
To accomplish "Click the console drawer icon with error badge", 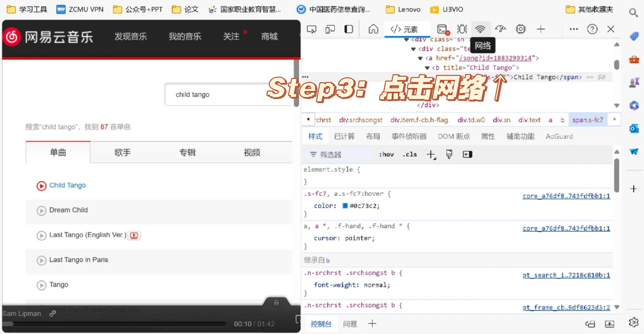I will (x=442, y=29).
